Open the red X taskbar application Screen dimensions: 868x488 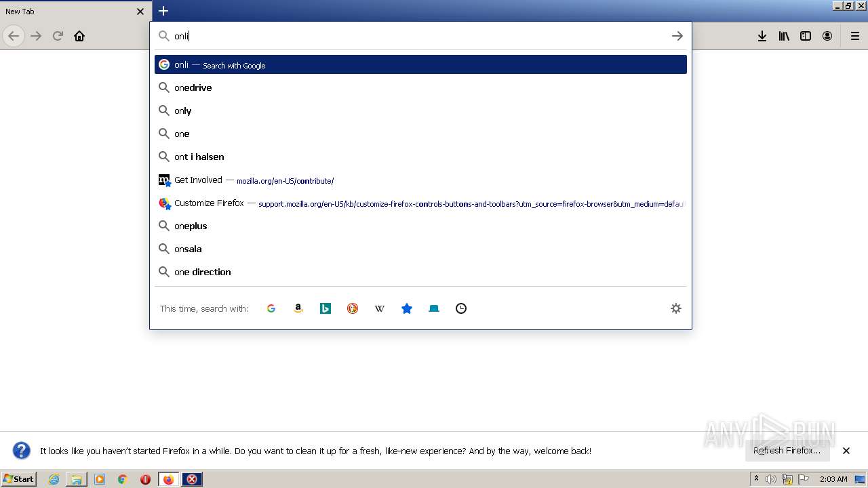coord(192,479)
